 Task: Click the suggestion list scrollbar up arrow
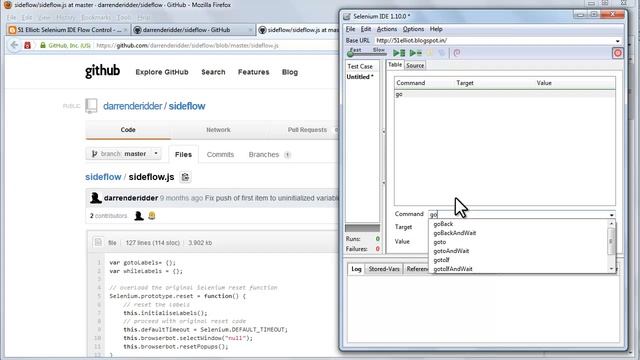click(x=611, y=224)
